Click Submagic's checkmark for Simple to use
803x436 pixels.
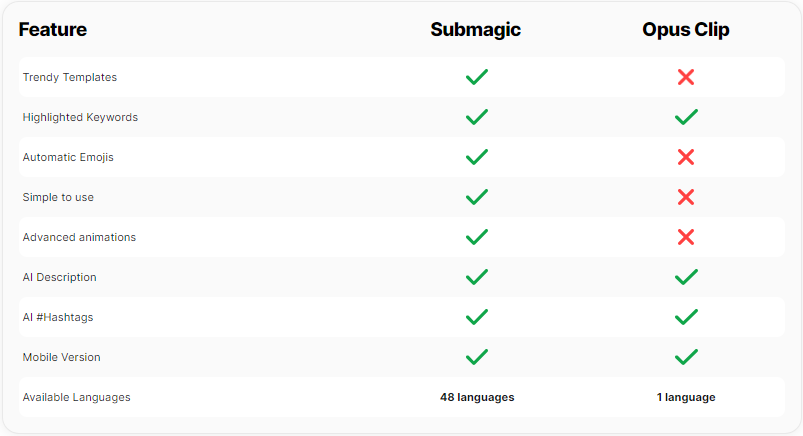(x=477, y=197)
